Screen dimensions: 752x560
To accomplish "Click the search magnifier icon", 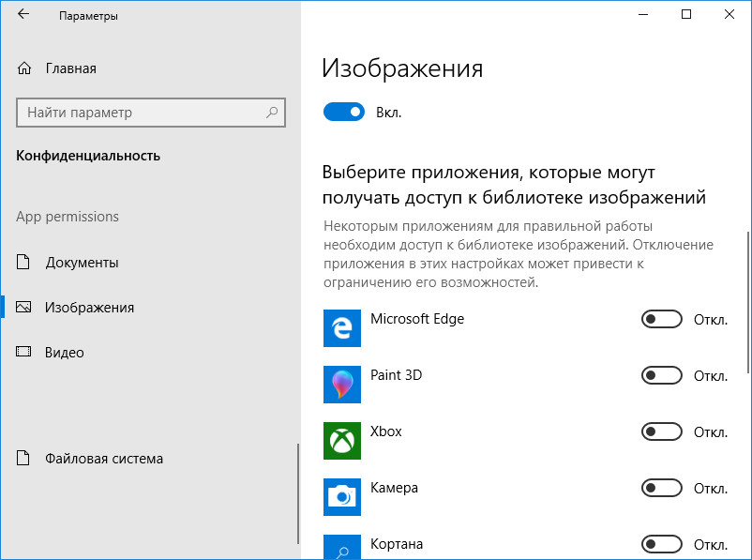I will click(272, 113).
